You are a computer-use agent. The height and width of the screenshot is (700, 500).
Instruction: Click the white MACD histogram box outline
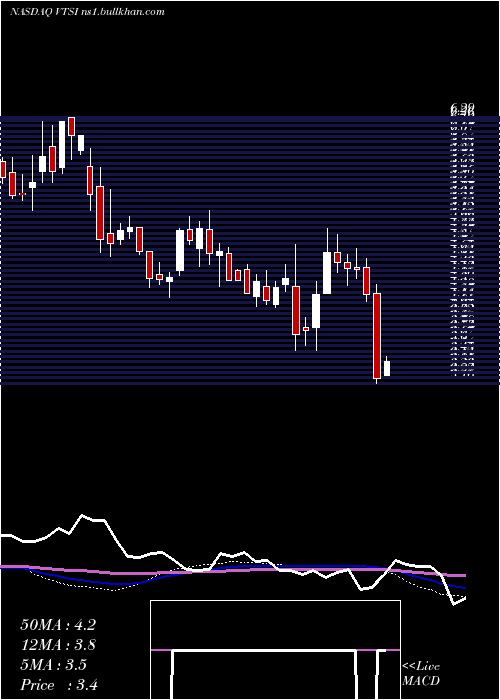(275, 650)
